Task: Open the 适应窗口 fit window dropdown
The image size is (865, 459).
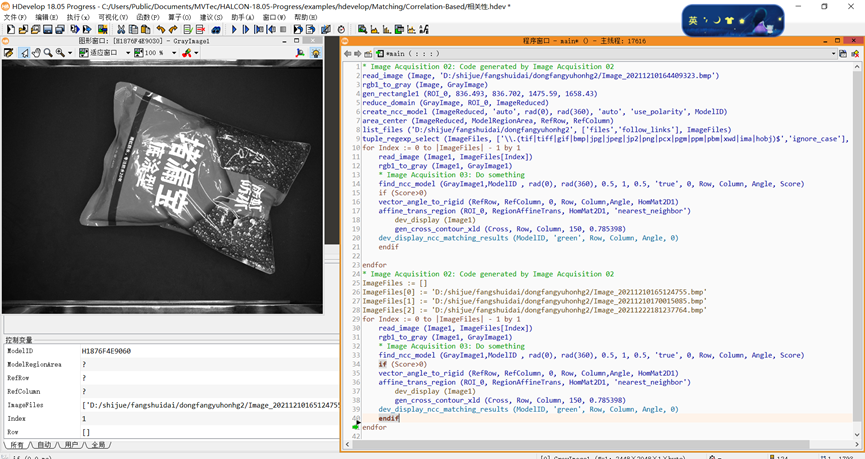Action: pos(128,53)
